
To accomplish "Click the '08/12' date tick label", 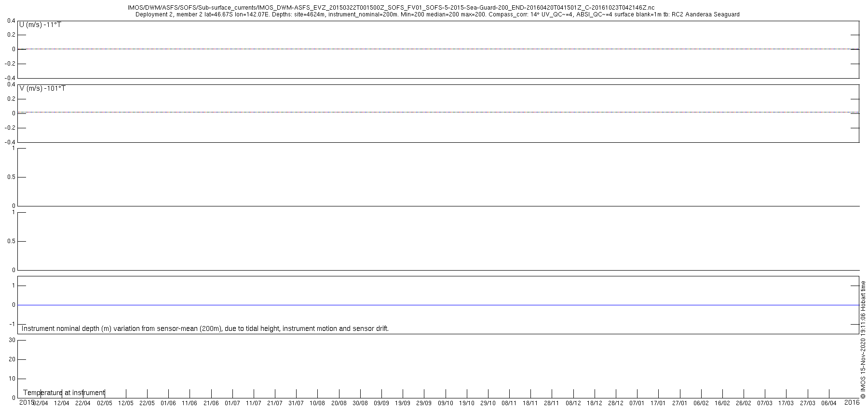I will pos(573,403).
